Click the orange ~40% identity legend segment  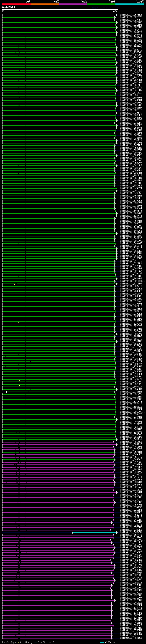pos(45,4)
